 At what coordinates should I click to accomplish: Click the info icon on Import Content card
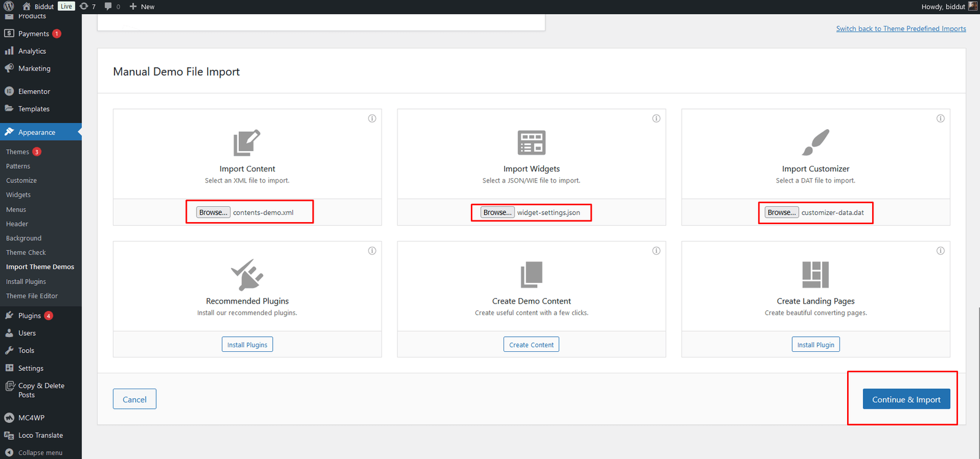pyautogui.click(x=372, y=119)
